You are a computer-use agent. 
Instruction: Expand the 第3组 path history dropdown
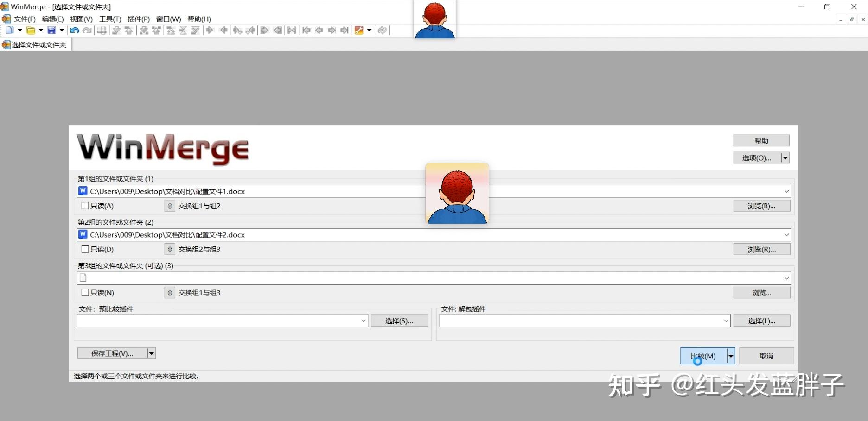786,278
